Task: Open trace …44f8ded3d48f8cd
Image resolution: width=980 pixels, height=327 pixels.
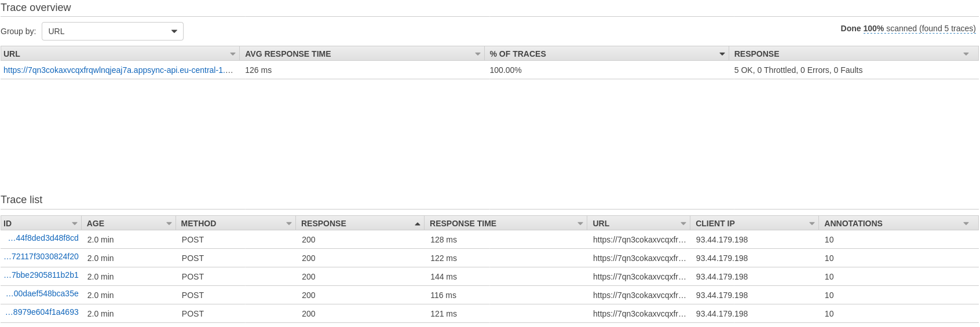Action: click(43, 238)
